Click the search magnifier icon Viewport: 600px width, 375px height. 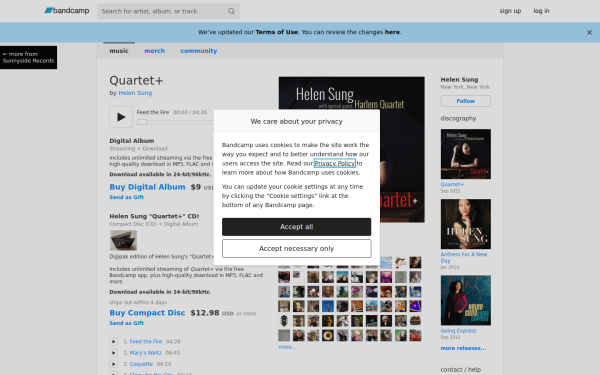click(231, 11)
